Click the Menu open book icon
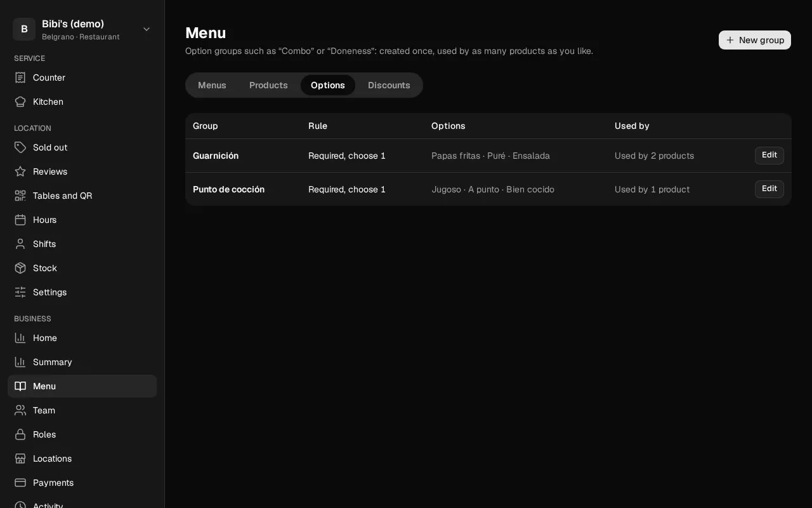Screen dimensions: 812x508 click(x=20, y=386)
